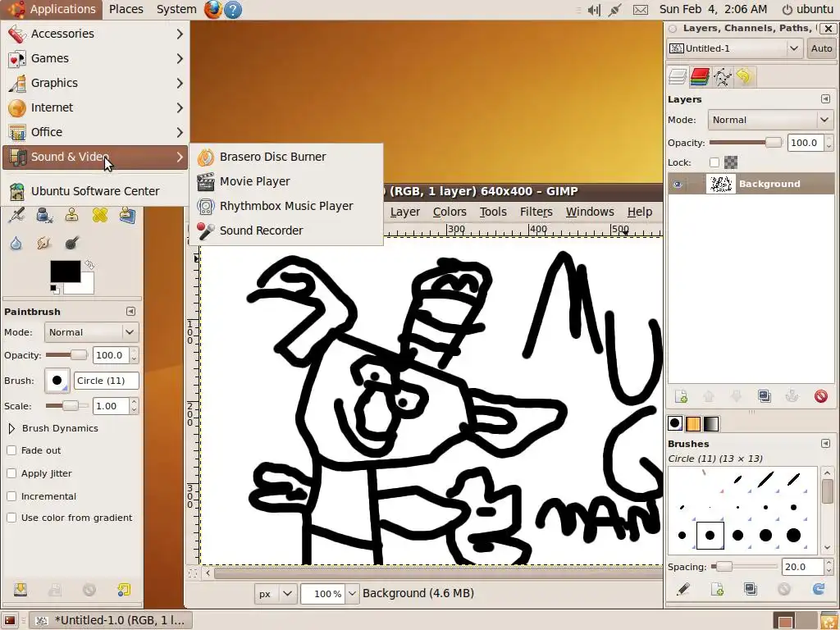Open layer Mode Normal dropdown
The image size is (840, 630).
770,120
